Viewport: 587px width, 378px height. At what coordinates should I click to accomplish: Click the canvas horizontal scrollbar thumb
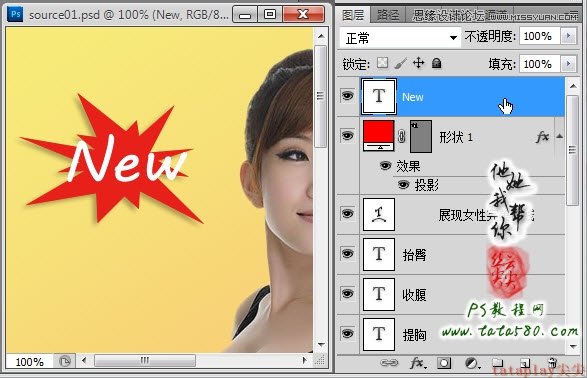145,361
